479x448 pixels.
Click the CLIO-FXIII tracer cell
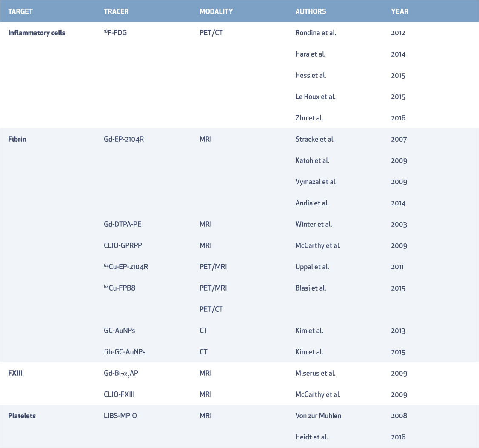click(119, 394)
